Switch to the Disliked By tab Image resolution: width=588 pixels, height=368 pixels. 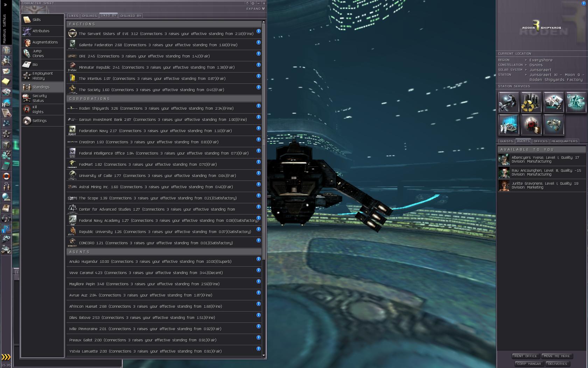click(x=131, y=16)
